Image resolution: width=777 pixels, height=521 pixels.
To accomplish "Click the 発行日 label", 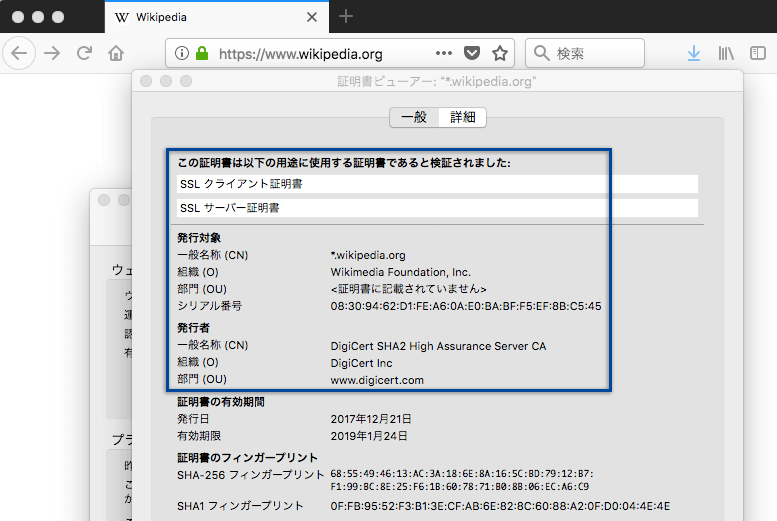I will (x=193, y=419).
